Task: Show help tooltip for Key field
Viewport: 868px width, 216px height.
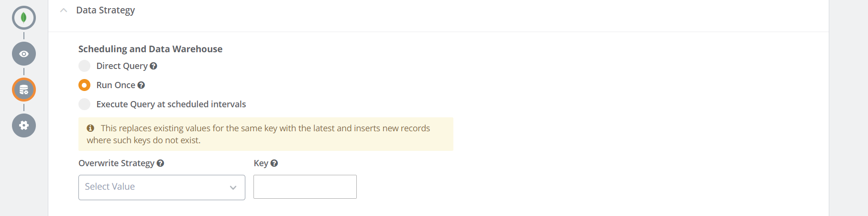Action: coord(274,163)
